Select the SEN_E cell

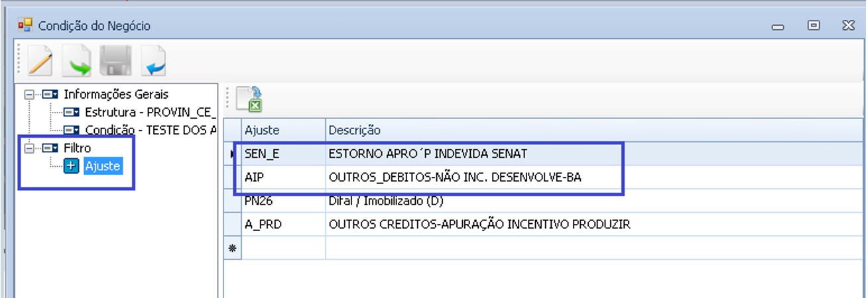(283, 154)
